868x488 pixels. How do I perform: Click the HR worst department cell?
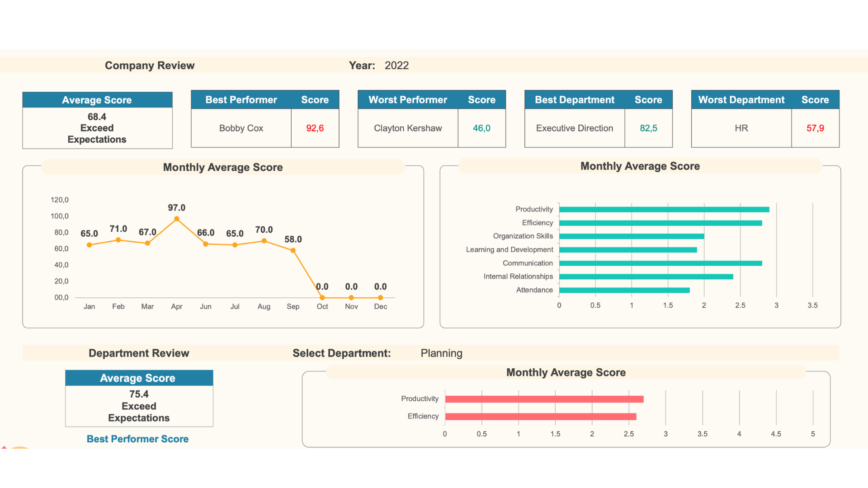tap(741, 128)
